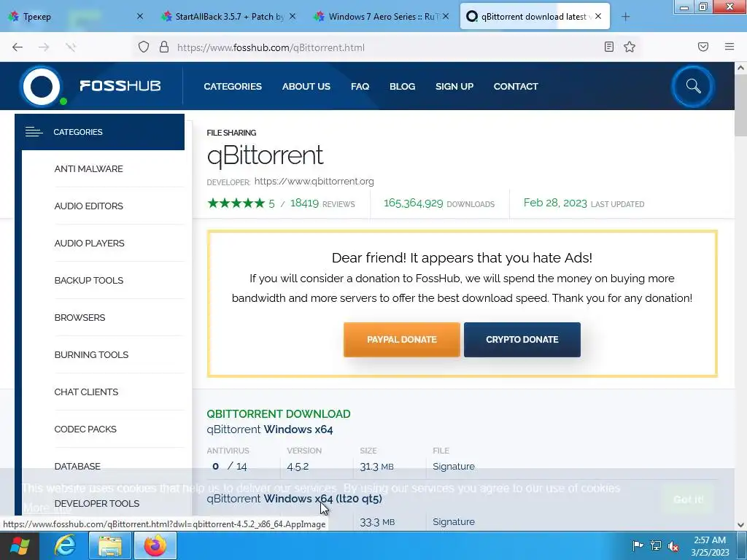The width and height of the screenshot is (747, 560).
Task: Open SIGN UP in top navigation
Action: click(454, 87)
